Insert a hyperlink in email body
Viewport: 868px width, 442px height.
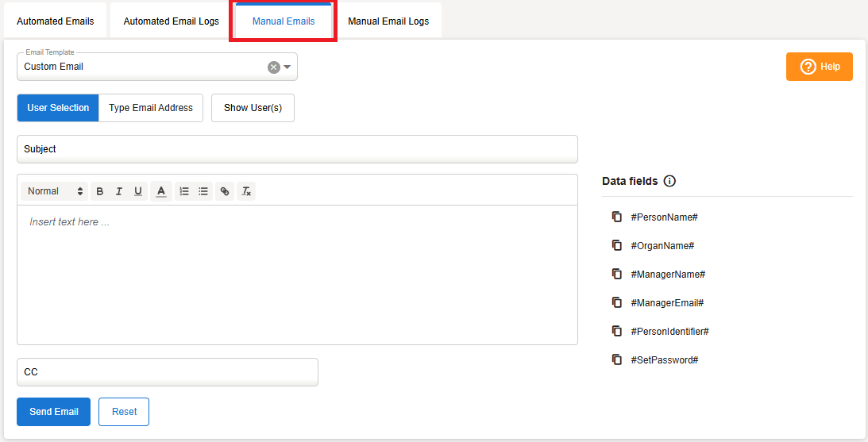pos(225,191)
